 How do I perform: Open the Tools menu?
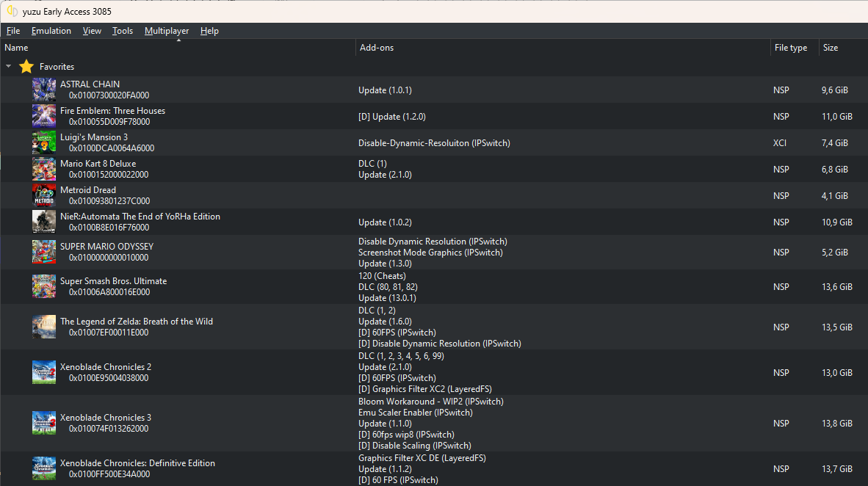123,31
